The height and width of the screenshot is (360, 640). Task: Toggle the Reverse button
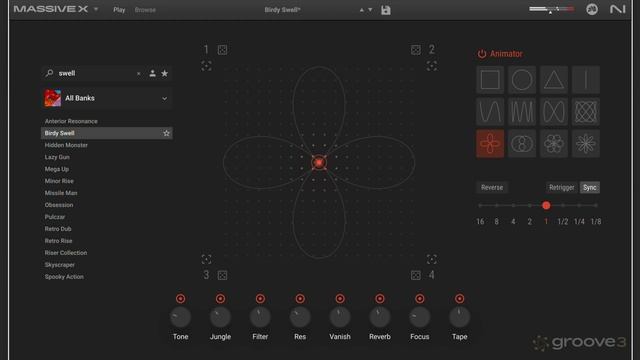(x=492, y=187)
